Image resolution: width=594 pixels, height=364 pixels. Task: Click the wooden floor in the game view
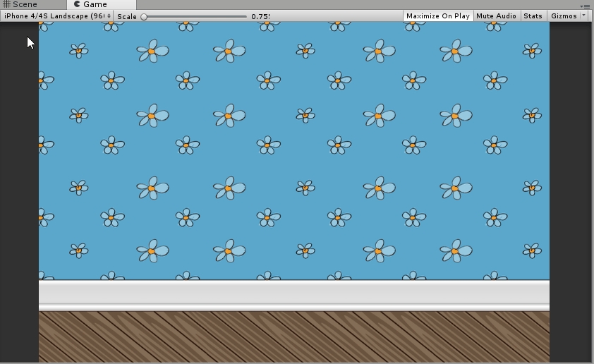tap(293, 337)
